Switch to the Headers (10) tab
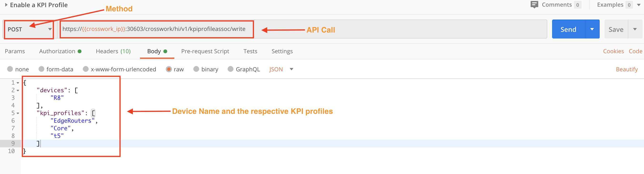 pyautogui.click(x=113, y=51)
